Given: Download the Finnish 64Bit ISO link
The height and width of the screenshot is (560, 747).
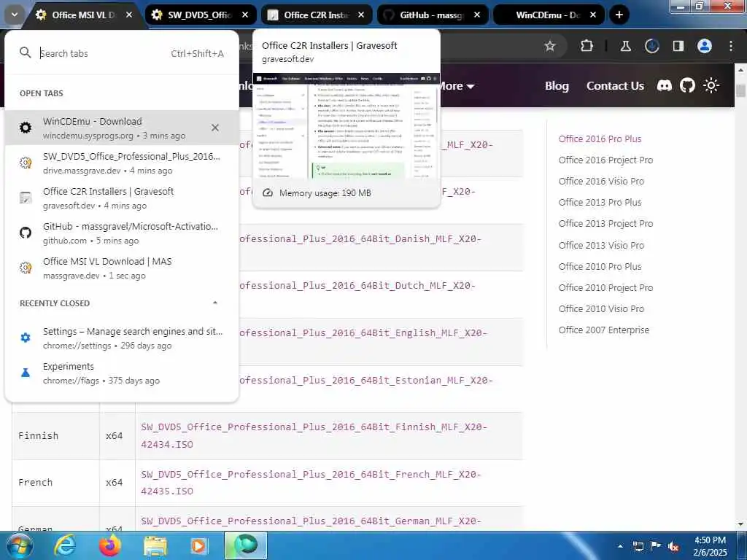Looking at the screenshot, I should point(314,436).
